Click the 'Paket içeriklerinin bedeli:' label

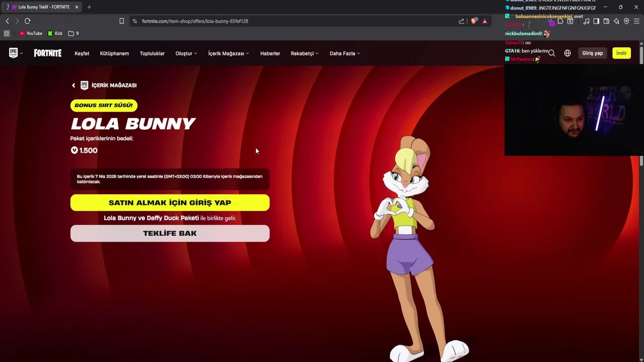[102, 138]
